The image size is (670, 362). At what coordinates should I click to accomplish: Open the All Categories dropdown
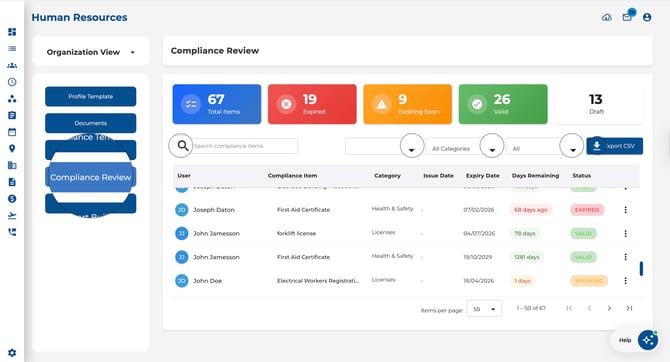pyautogui.click(x=464, y=146)
